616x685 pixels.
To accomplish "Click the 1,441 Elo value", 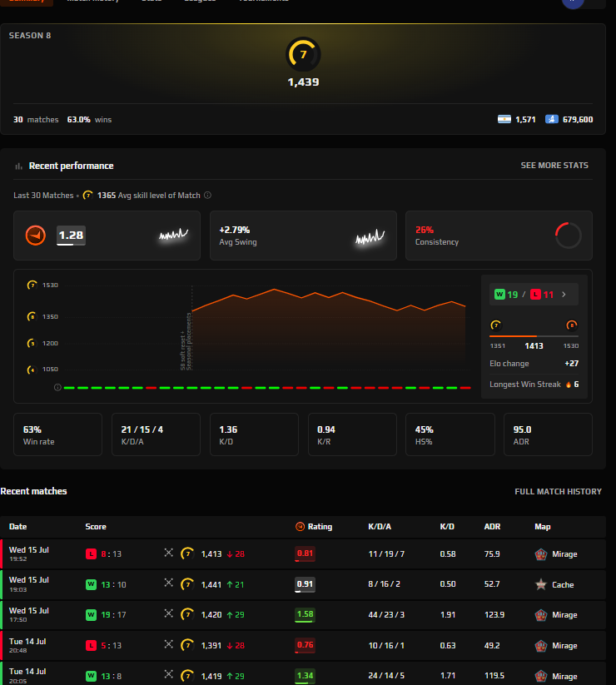I will (x=211, y=584).
